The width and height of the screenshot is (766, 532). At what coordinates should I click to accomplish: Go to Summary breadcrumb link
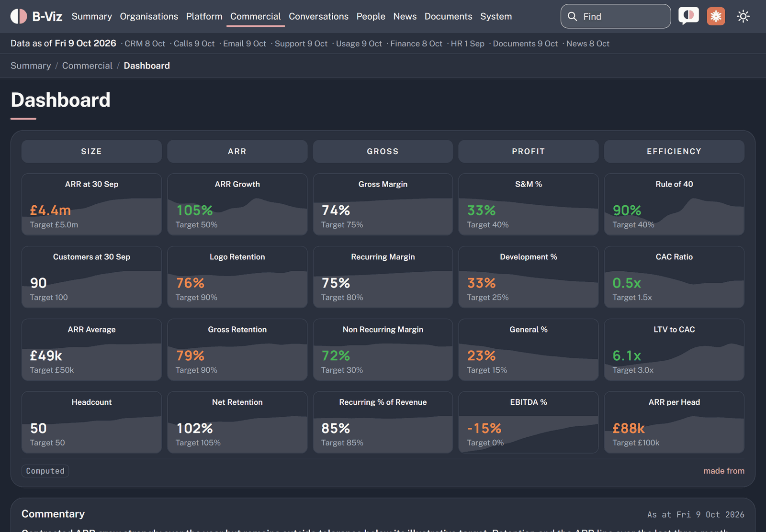(x=31, y=66)
